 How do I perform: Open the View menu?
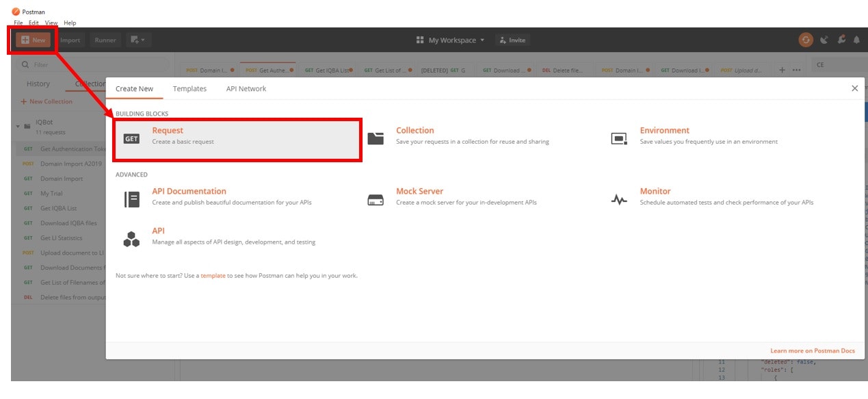point(51,23)
